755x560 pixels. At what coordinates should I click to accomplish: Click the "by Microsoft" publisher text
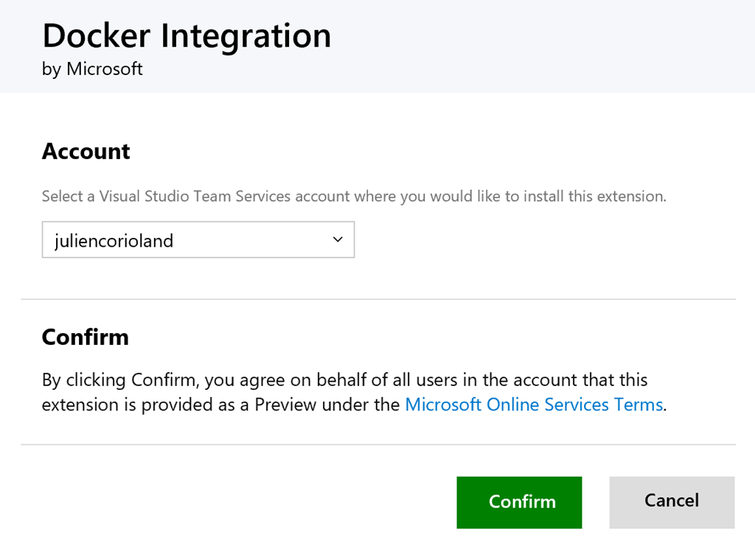92,69
